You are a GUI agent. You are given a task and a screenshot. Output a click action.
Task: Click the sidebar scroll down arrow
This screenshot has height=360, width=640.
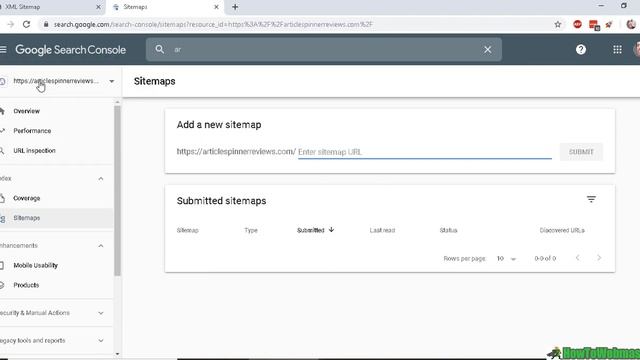pyautogui.click(x=118, y=354)
